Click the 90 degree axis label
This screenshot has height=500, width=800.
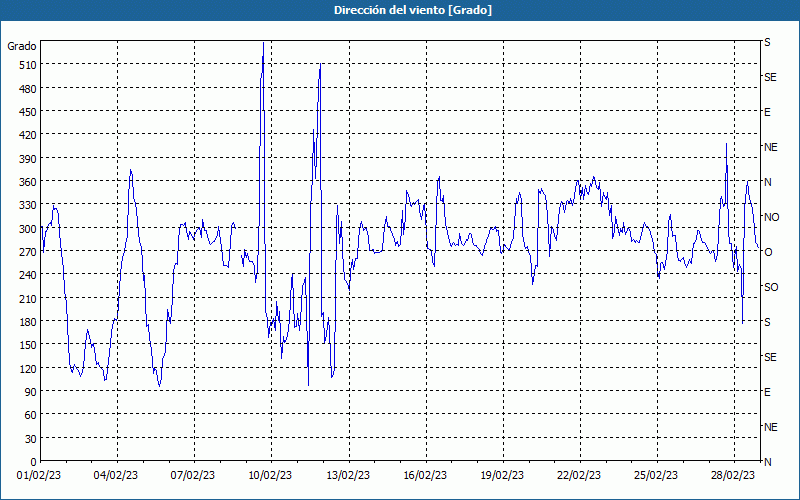[30, 392]
